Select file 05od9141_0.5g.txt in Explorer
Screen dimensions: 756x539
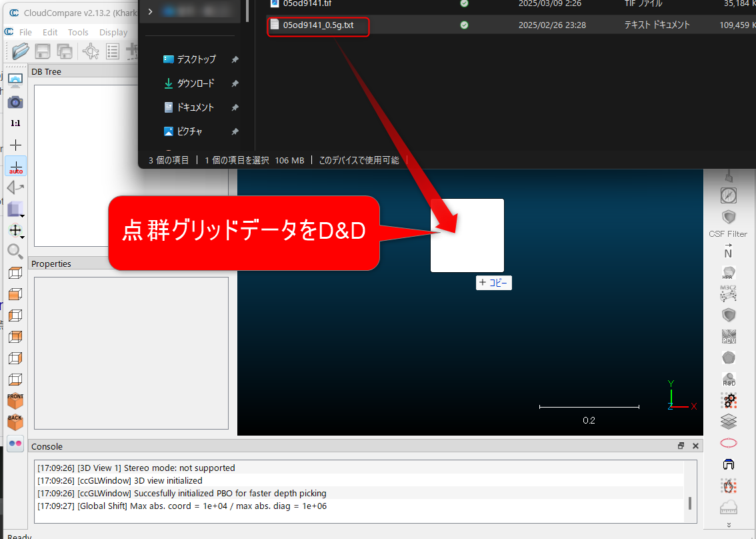tap(318, 25)
